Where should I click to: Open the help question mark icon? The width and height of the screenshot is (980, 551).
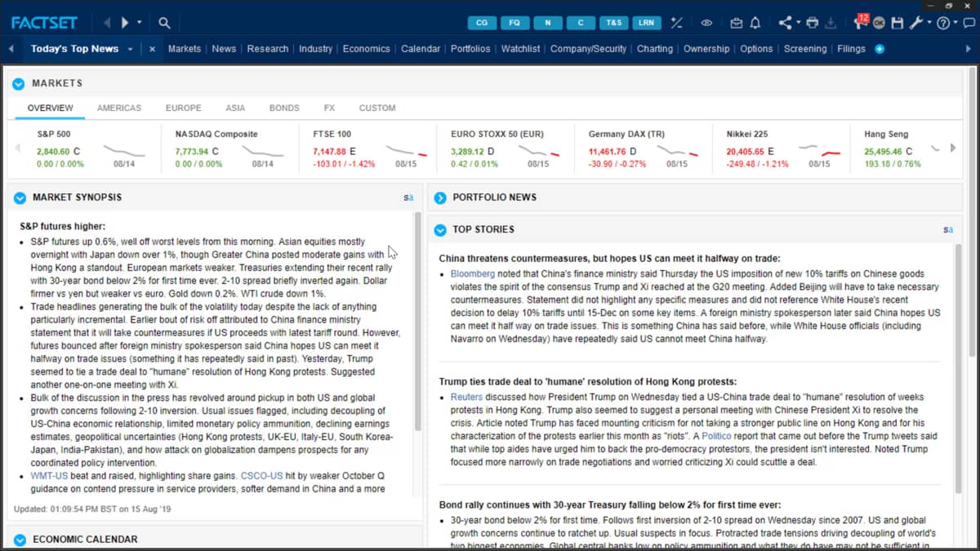point(943,23)
